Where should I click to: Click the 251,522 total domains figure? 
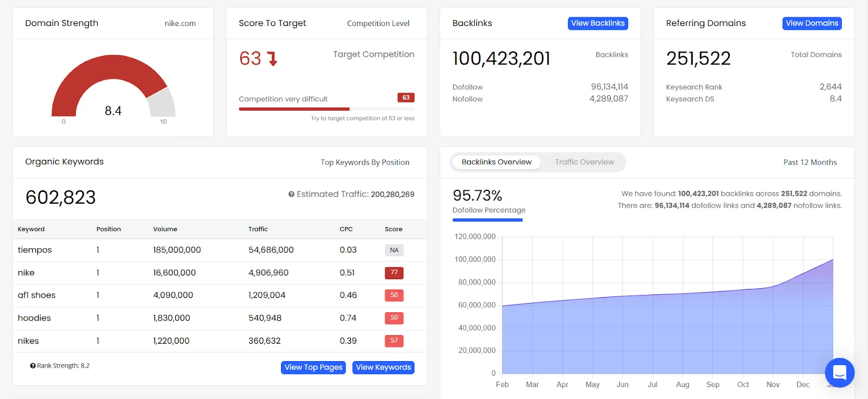click(x=698, y=59)
